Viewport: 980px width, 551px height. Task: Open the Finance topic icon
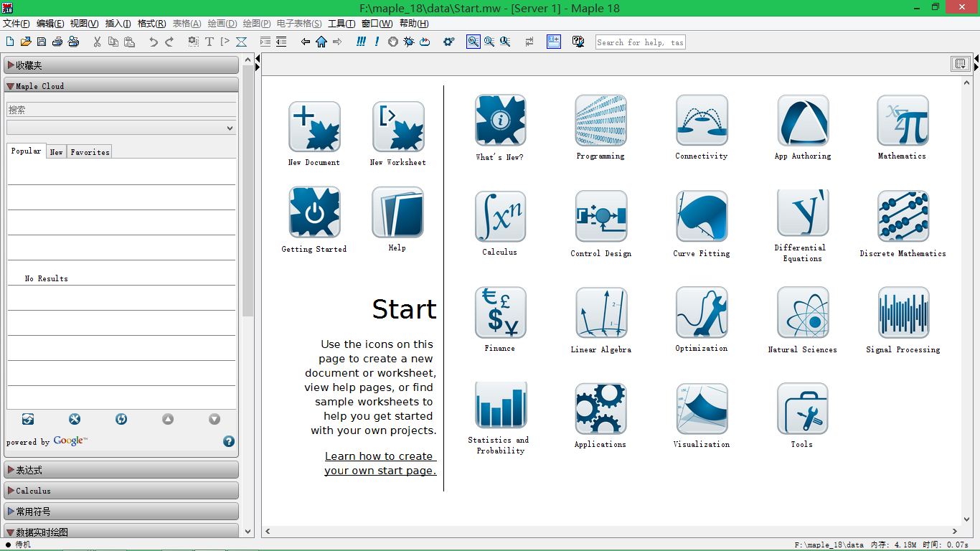point(500,313)
